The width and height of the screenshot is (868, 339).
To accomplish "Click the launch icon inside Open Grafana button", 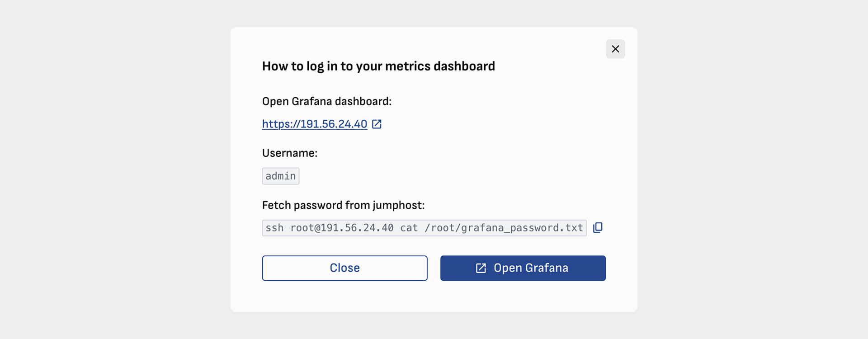I will 481,268.
